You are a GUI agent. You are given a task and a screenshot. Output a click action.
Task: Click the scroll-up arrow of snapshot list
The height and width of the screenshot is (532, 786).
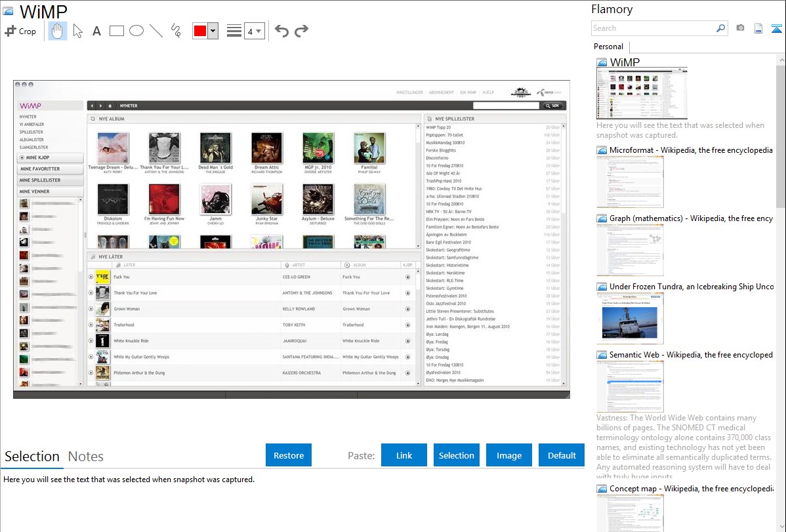click(781, 60)
